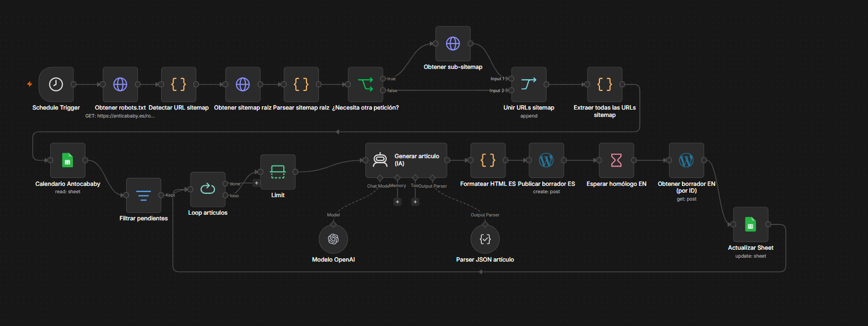
Task: Click the true output of the If node
Action: point(383,79)
